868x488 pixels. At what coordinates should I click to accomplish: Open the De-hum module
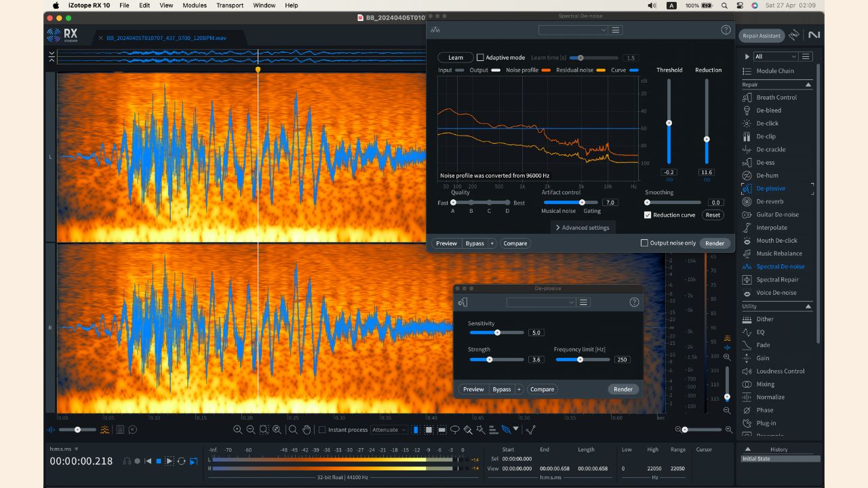pyautogui.click(x=767, y=176)
